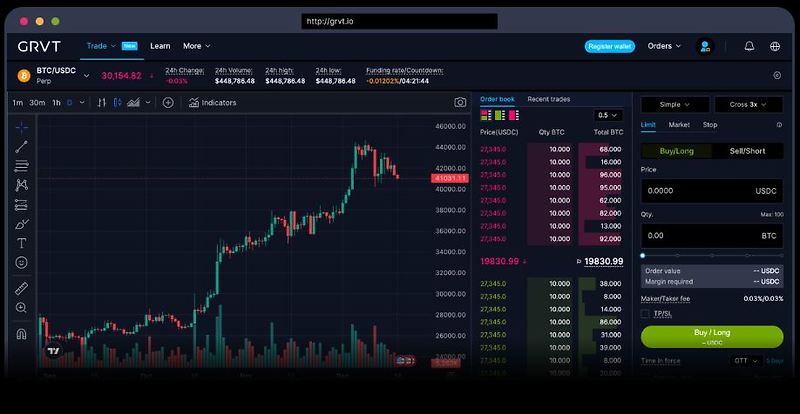Click the TradingView logo on chart

coord(54,351)
